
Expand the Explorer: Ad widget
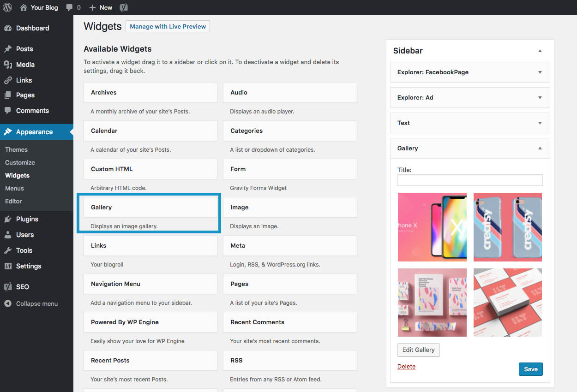(x=540, y=98)
